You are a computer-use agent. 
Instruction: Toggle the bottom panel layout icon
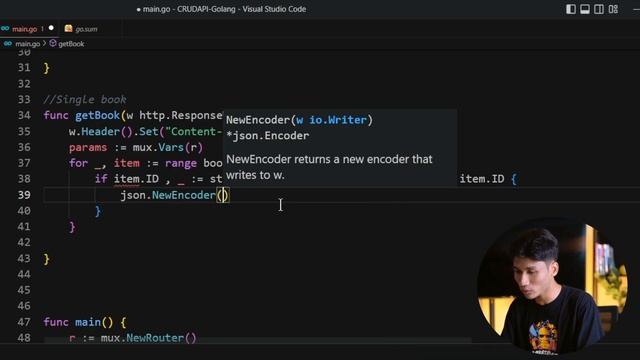point(584,9)
